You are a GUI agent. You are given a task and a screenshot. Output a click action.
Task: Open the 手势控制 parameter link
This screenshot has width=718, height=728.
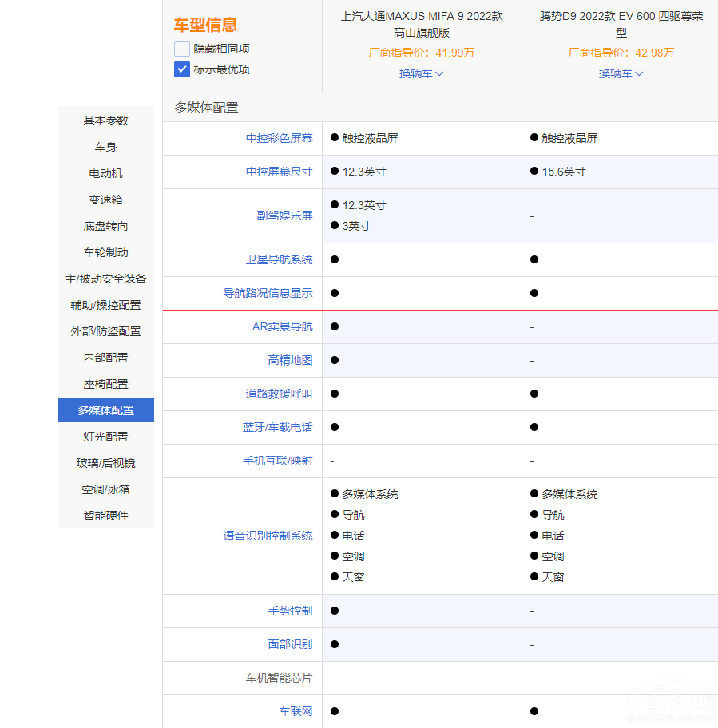[x=290, y=611]
